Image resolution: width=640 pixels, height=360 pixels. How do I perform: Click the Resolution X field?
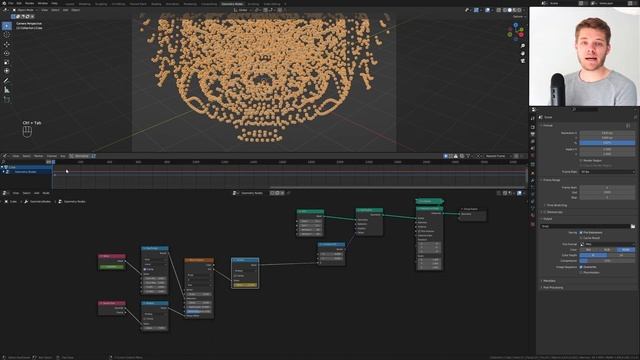(607, 133)
